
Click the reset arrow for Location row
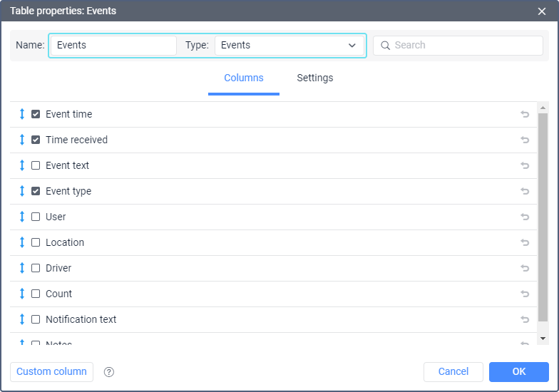525,242
